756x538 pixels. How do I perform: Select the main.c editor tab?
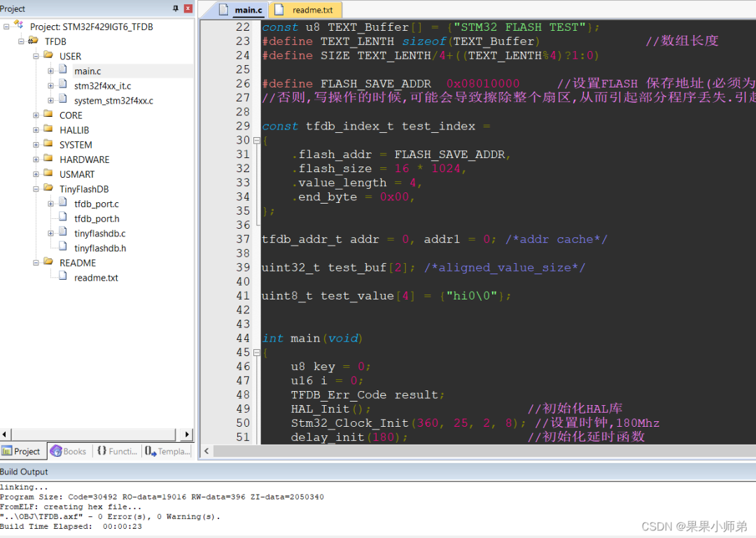click(241, 10)
